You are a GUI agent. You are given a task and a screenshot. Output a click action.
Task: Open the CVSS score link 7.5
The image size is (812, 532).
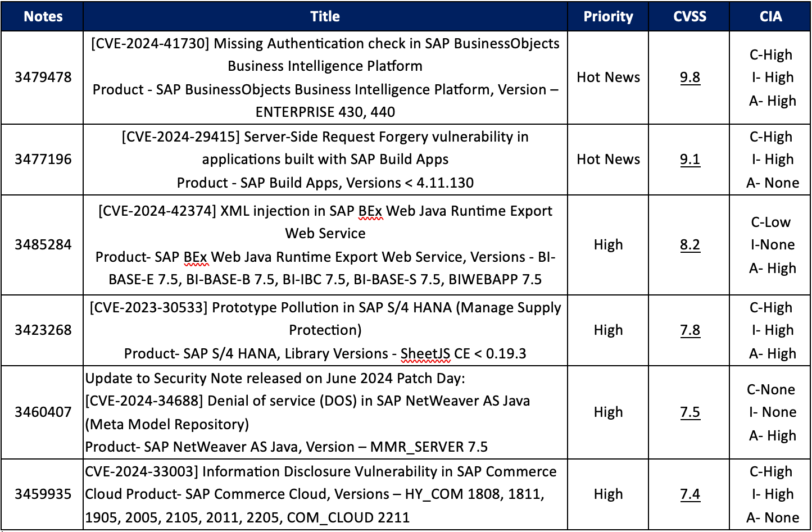click(x=689, y=412)
